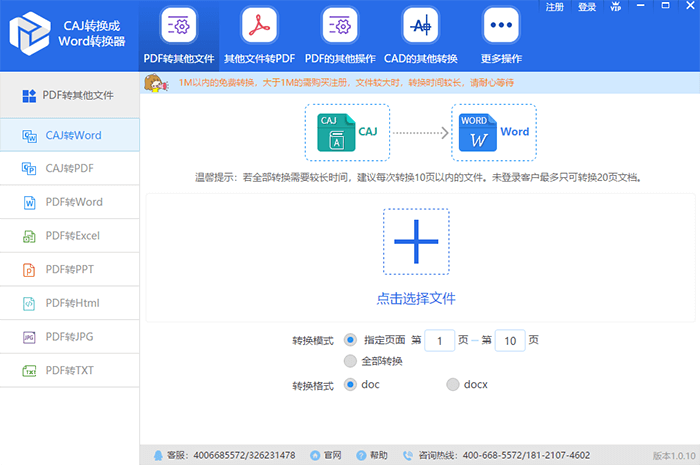This screenshot has height=465, width=700.
Task: Select the 指定页面 radio button
Action: click(350, 340)
